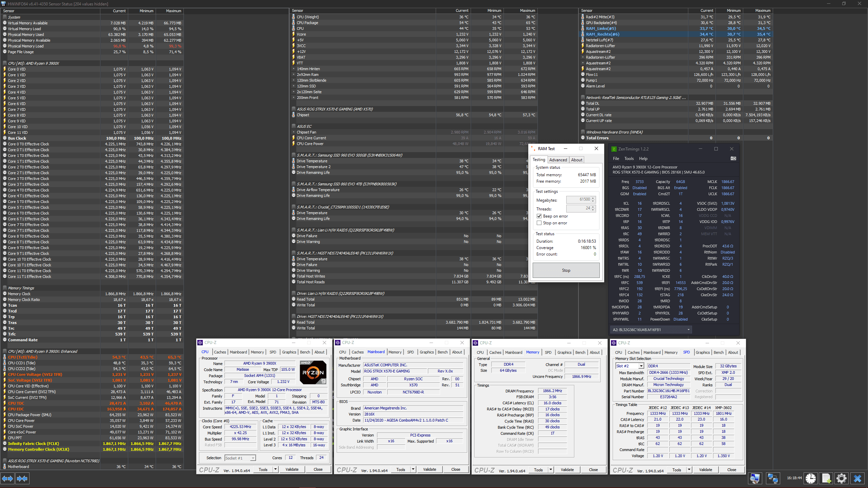Viewport: 868px width, 488px height.
Task: Click the HWiNFO clock reset timer icon
Action: click(811, 478)
